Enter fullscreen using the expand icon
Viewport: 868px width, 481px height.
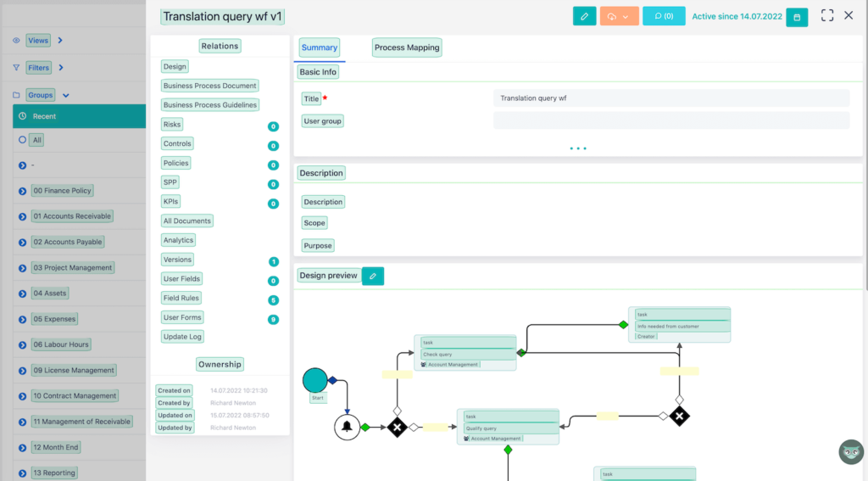(x=827, y=16)
